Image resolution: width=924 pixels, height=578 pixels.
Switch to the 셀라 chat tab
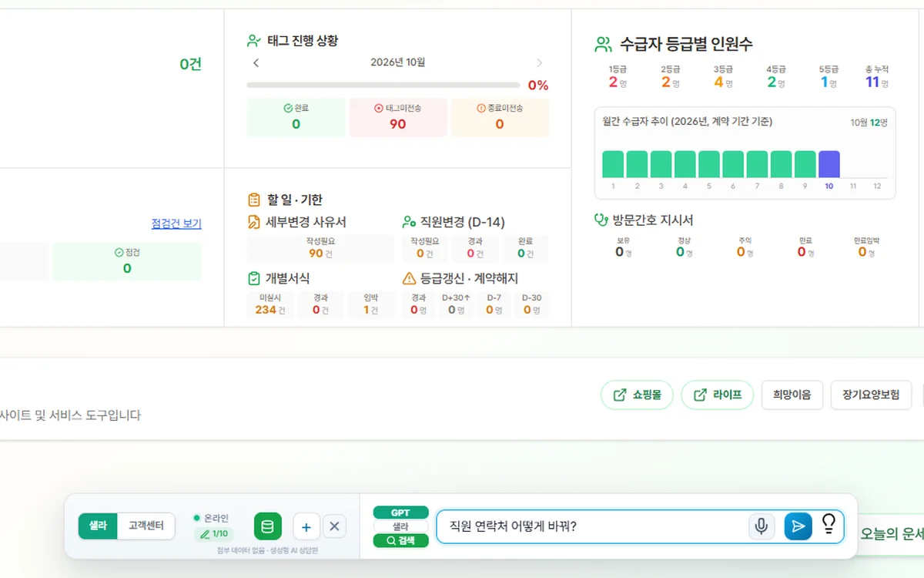pyautogui.click(x=98, y=526)
